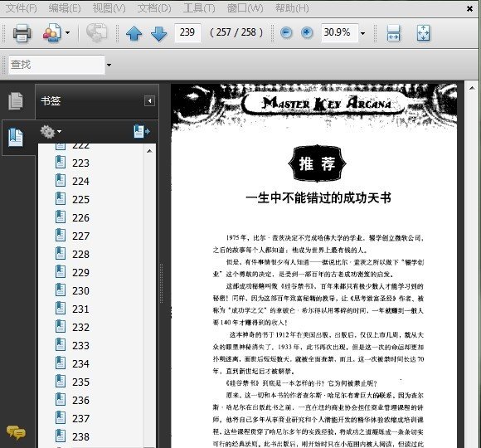The height and width of the screenshot is (448, 481).
Task: Open the 文档(D) menu
Action: click(154, 8)
